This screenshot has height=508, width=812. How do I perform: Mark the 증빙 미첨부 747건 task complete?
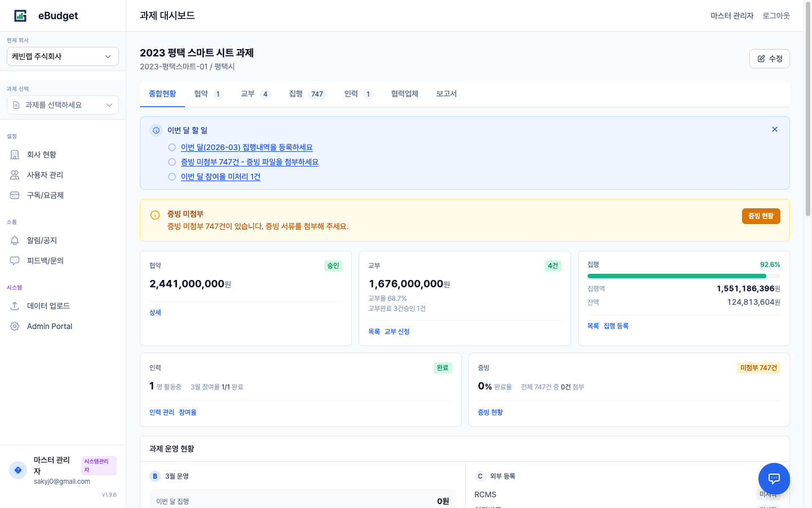(171, 162)
